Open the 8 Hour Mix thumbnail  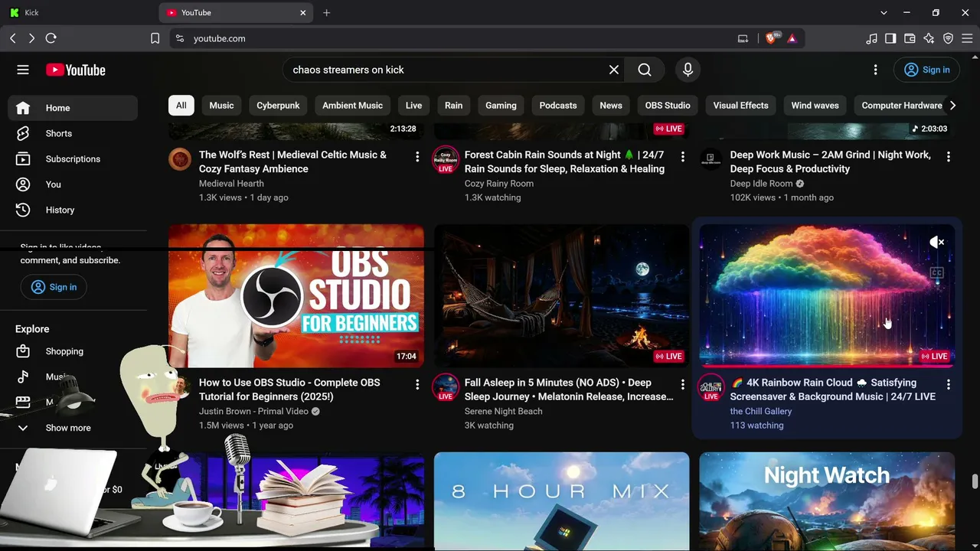(x=562, y=501)
